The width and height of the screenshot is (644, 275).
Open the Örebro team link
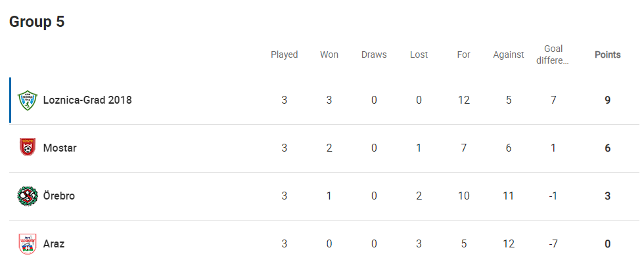(x=59, y=196)
